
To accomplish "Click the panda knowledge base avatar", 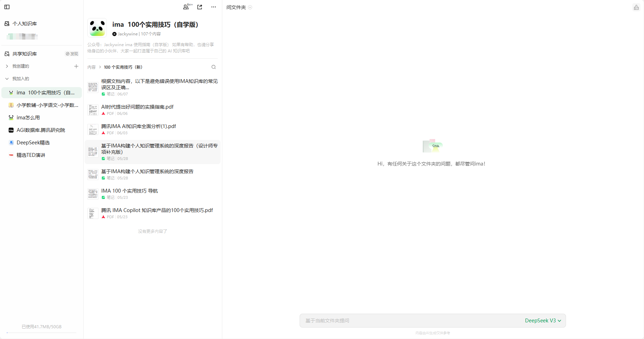I will [97, 28].
